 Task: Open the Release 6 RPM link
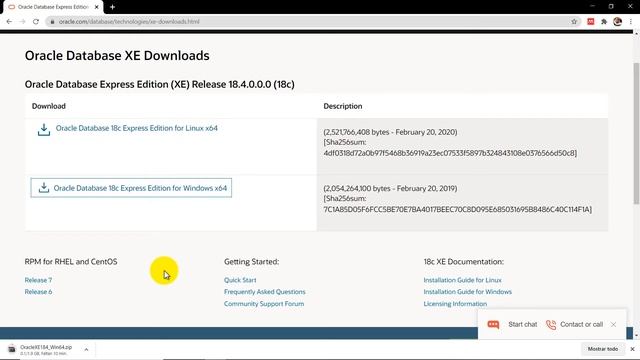pos(38,292)
